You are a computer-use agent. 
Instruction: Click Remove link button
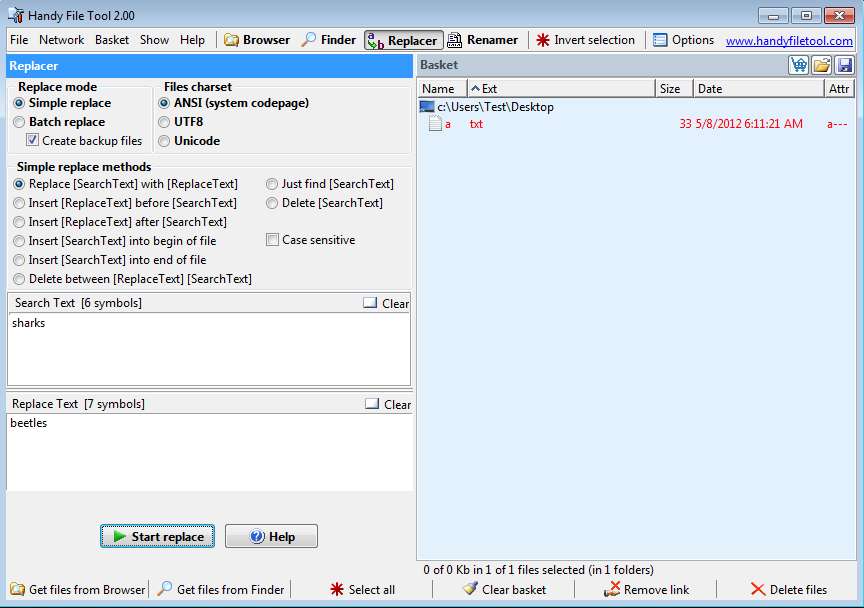(x=646, y=589)
